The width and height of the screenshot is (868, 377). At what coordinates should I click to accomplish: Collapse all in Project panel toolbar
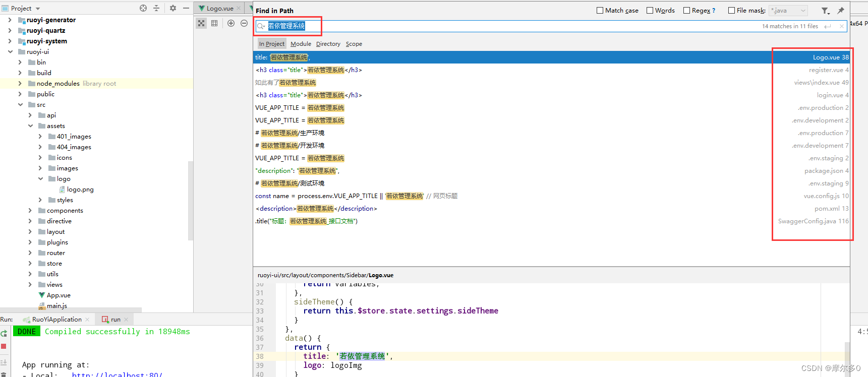tap(156, 8)
